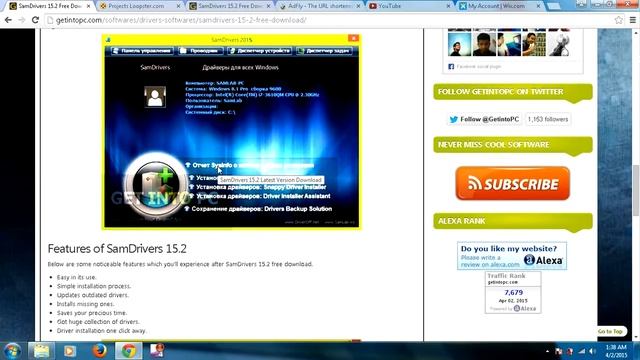640x360 pixels.
Task: Click first Facebook follower profile photo
Action: tap(459, 44)
